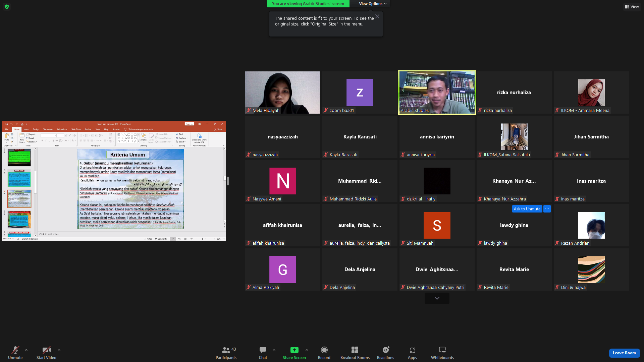
Task: Click the Arabic Studies video tile
Action: (437, 93)
